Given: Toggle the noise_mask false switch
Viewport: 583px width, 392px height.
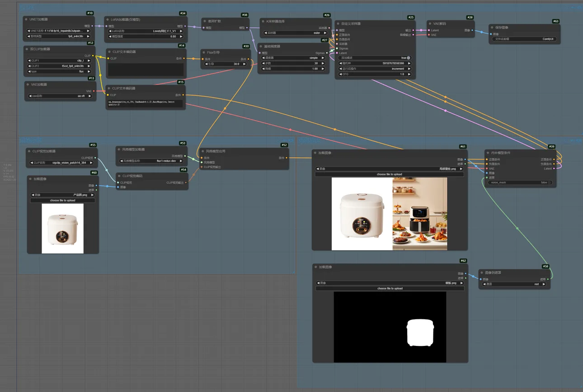Looking at the screenshot, I should [x=549, y=182].
